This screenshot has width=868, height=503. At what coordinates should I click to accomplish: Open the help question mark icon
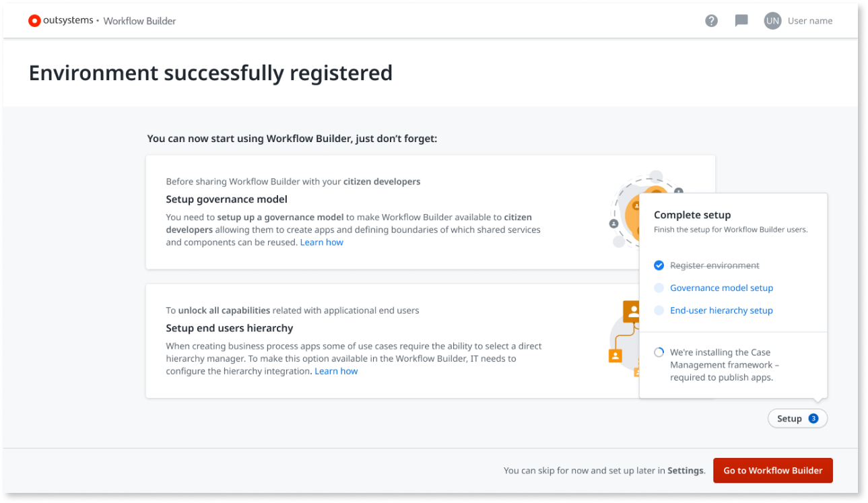[x=711, y=20]
